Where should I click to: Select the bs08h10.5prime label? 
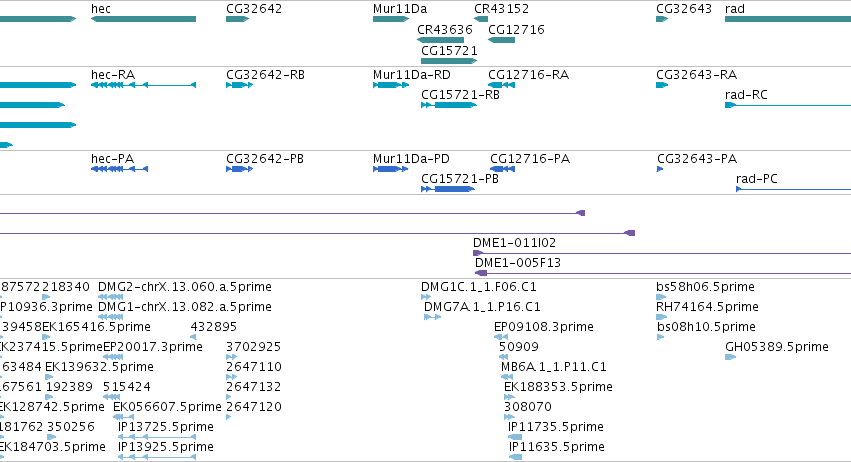coord(706,327)
